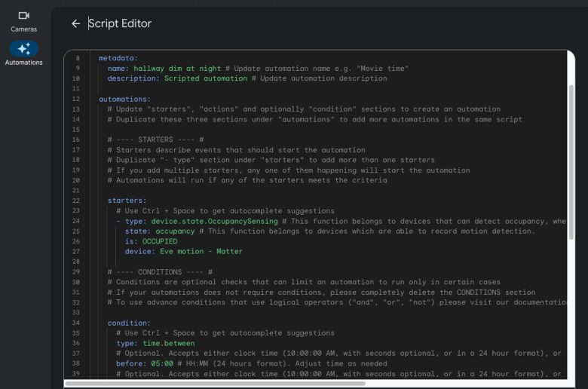Screen dimensions: 588x389
Task: Click the 'Scripted automation' description value
Action: pyautogui.click(x=206, y=78)
